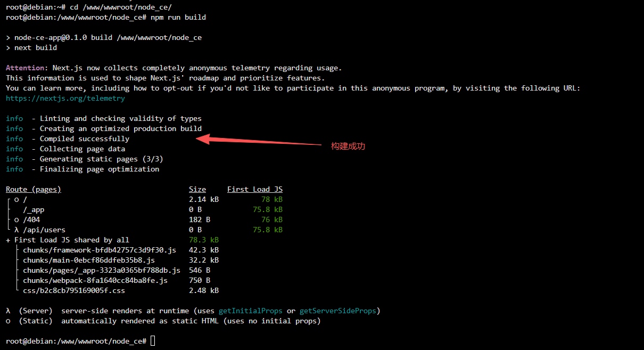
Task: Click the red 构建成功 annotation label
Action: click(348, 146)
